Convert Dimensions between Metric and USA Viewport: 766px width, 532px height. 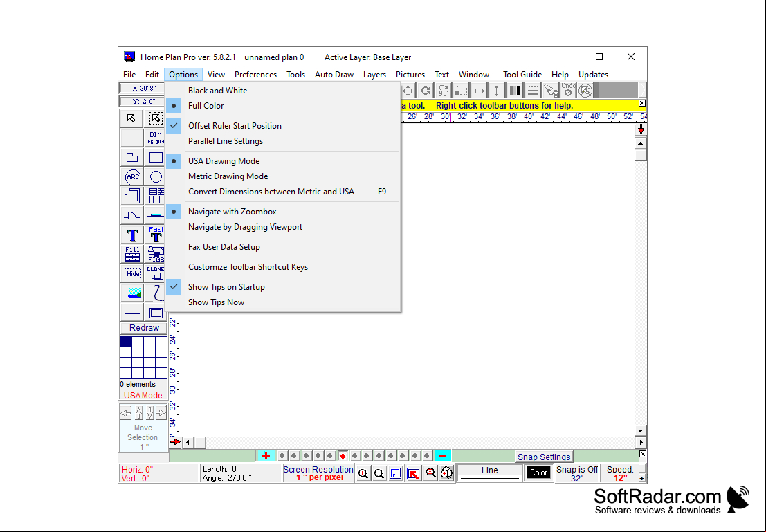pyautogui.click(x=283, y=192)
